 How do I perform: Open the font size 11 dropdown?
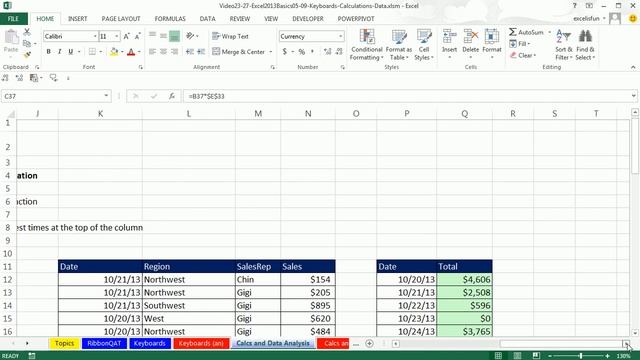tap(117, 36)
